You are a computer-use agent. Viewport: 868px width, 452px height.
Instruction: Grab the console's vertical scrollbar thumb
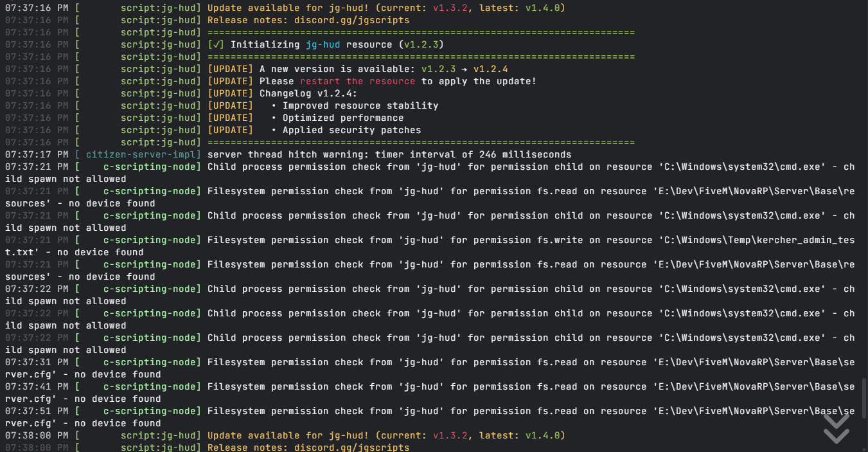(x=864, y=398)
